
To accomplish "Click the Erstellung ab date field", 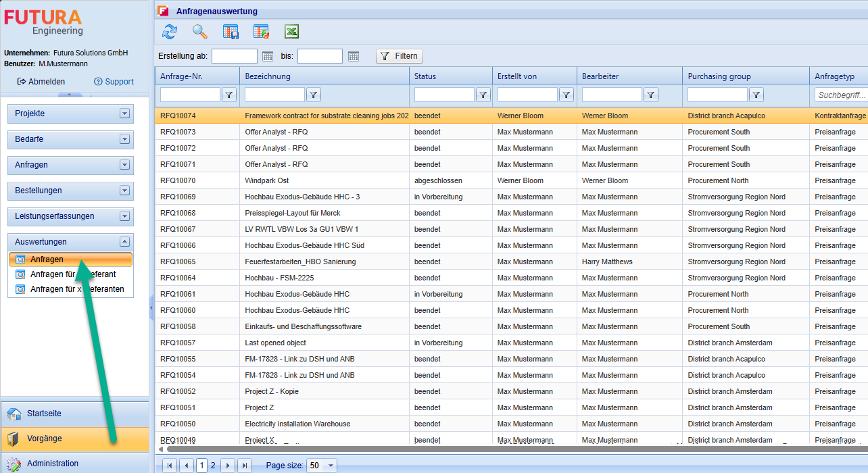I will [235, 56].
